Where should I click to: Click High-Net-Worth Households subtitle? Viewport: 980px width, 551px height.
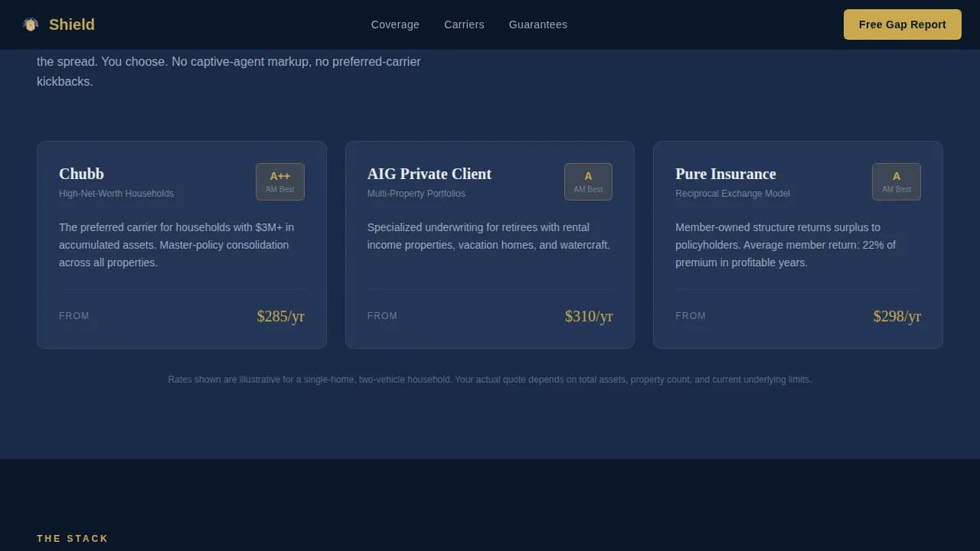click(116, 194)
